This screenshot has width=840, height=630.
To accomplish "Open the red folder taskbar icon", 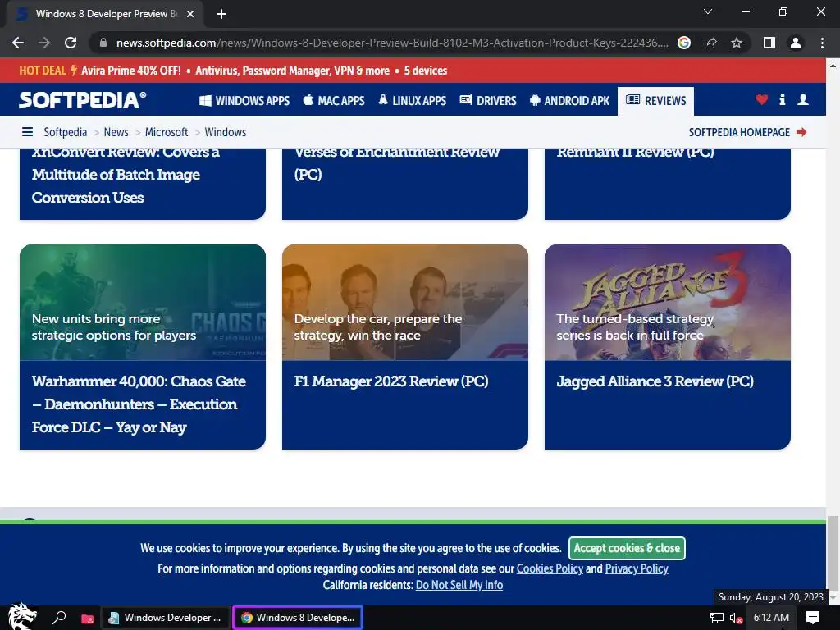I will tap(87, 619).
